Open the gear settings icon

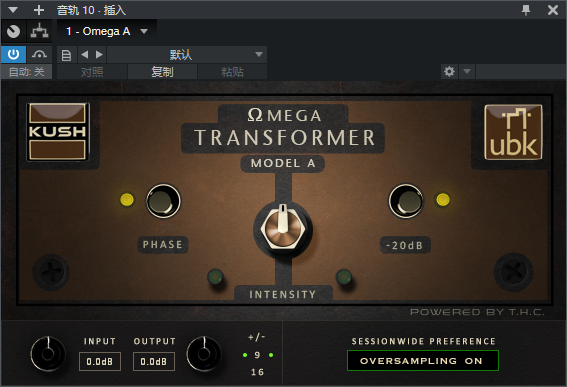[x=449, y=71]
